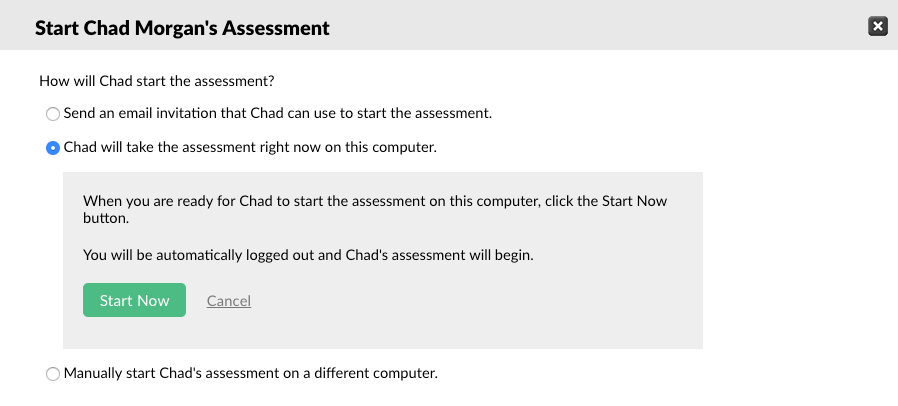This screenshot has height=406, width=898.
Task: Choose the manually start on different computer radio
Action: point(53,374)
